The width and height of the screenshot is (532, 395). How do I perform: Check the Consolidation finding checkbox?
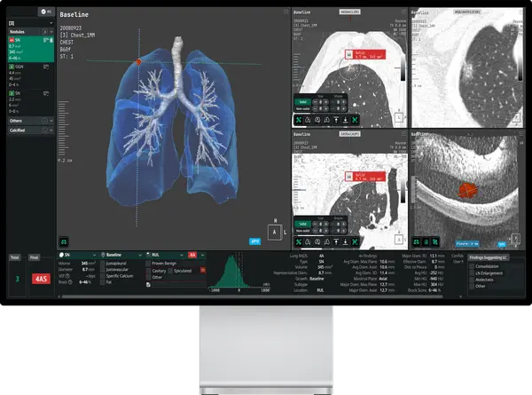point(472,266)
